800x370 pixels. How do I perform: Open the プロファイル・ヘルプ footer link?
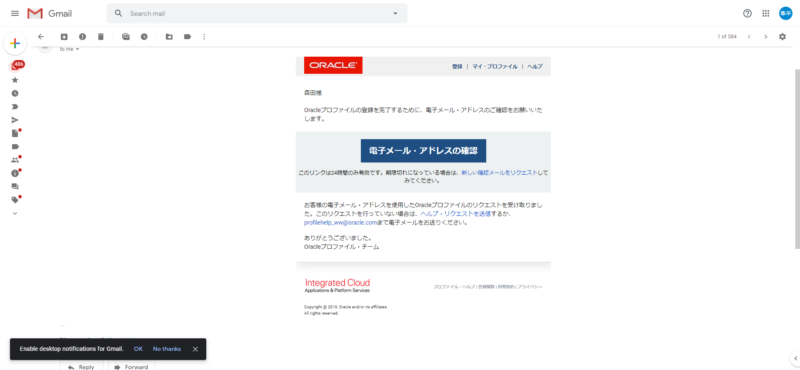(x=454, y=287)
